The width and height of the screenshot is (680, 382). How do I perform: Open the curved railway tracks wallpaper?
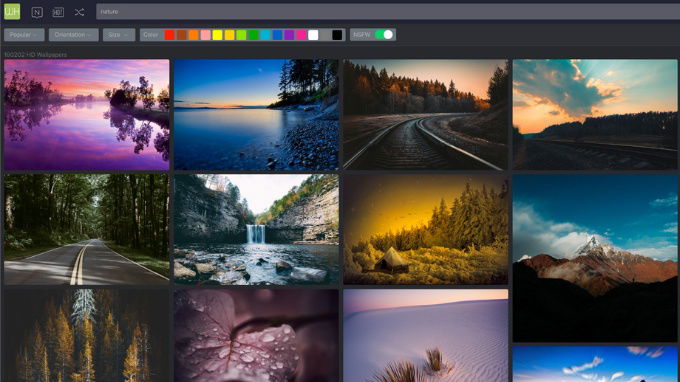tap(425, 114)
